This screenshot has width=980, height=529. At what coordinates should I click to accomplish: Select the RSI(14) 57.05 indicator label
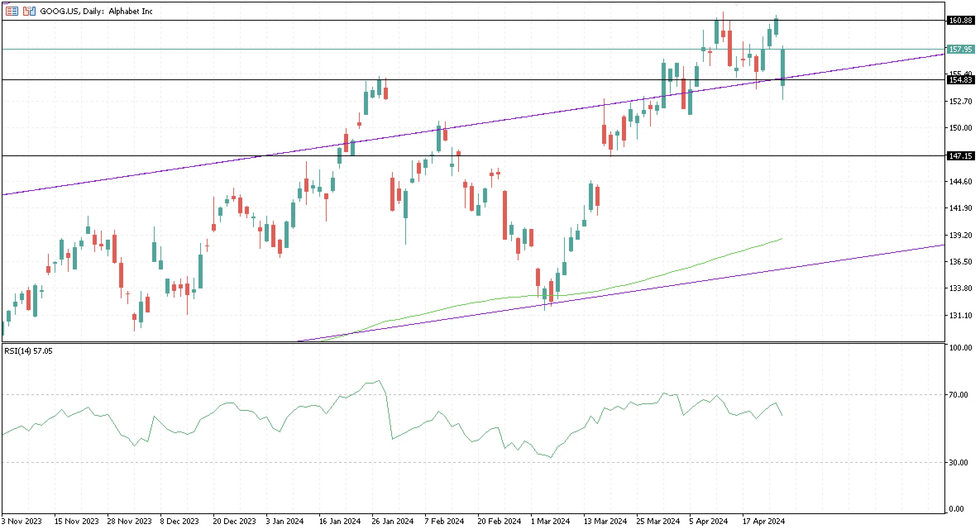pyautogui.click(x=29, y=351)
